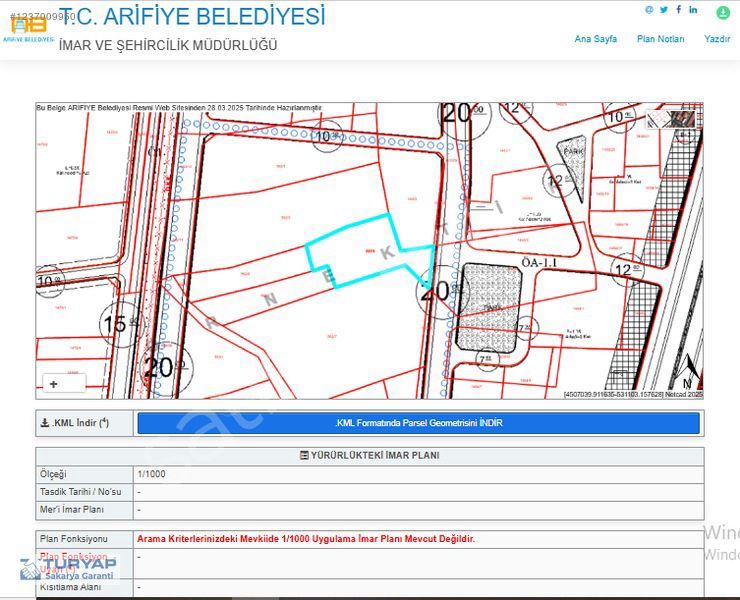
Task: Click the map zoom-in plus control
Action: point(53,383)
